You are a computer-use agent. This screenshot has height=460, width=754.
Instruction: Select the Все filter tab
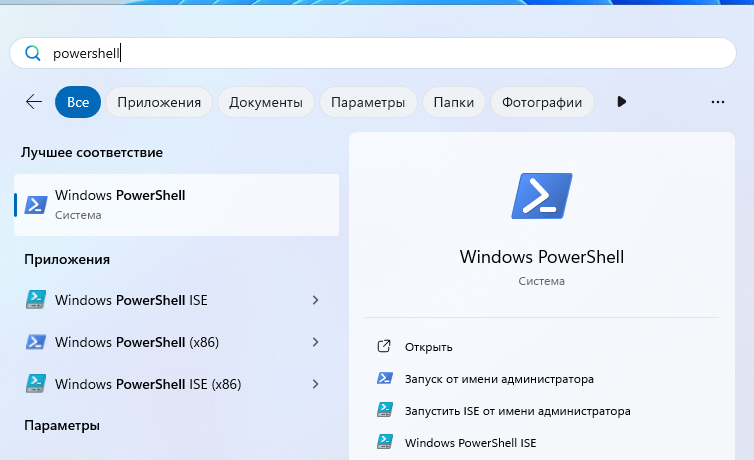pyautogui.click(x=78, y=102)
